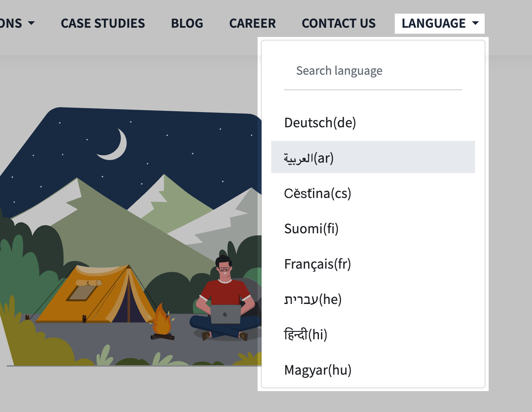Expand the partially visible menu caret at left

tap(31, 23)
